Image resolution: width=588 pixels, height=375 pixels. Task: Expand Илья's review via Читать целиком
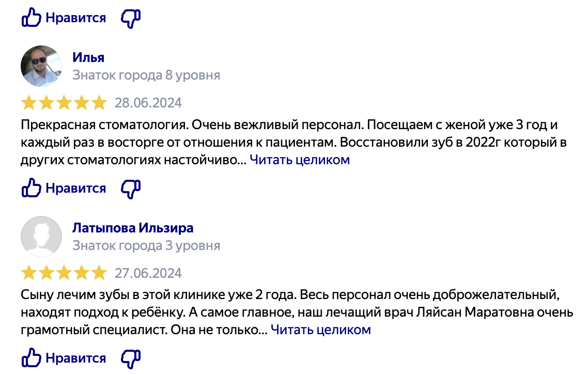[300, 160]
